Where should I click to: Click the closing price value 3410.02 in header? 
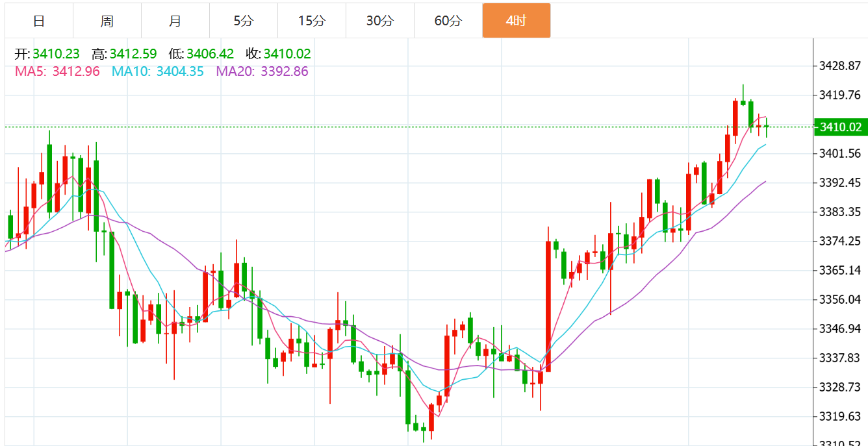(287, 54)
